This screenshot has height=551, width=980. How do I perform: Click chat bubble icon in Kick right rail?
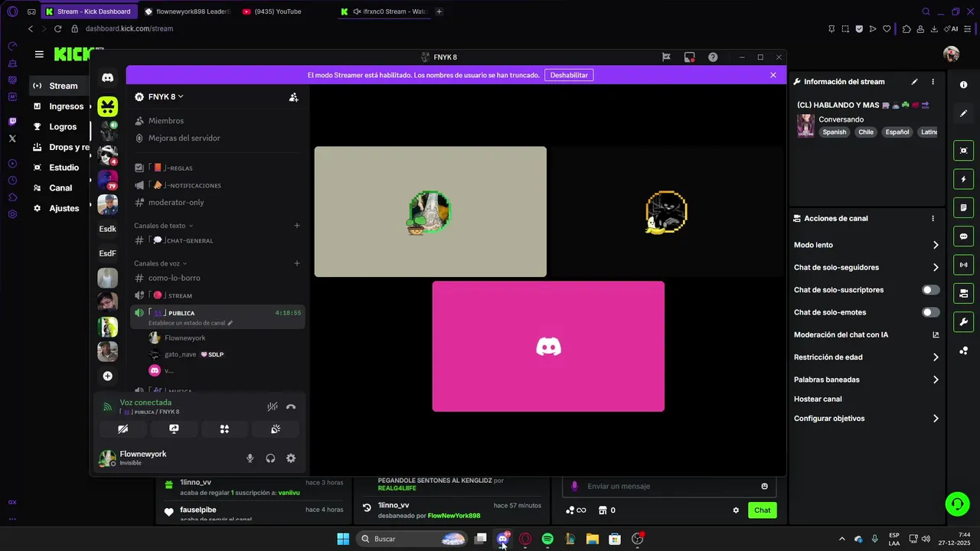coord(964,236)
